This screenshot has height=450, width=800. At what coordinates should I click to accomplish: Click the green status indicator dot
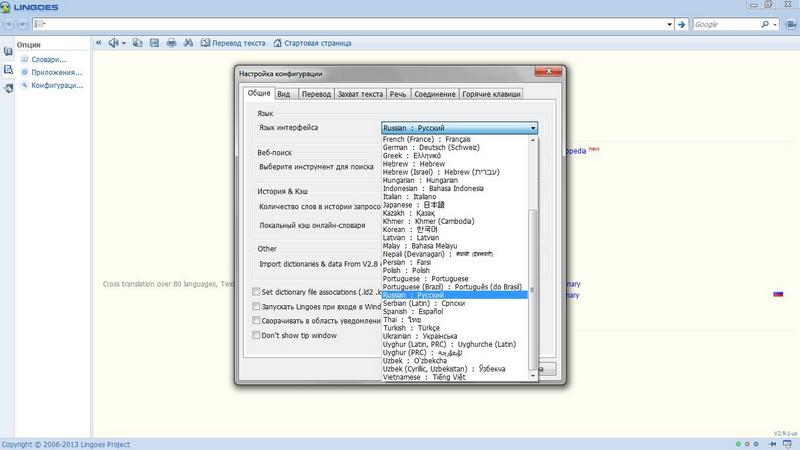point(738,444)
